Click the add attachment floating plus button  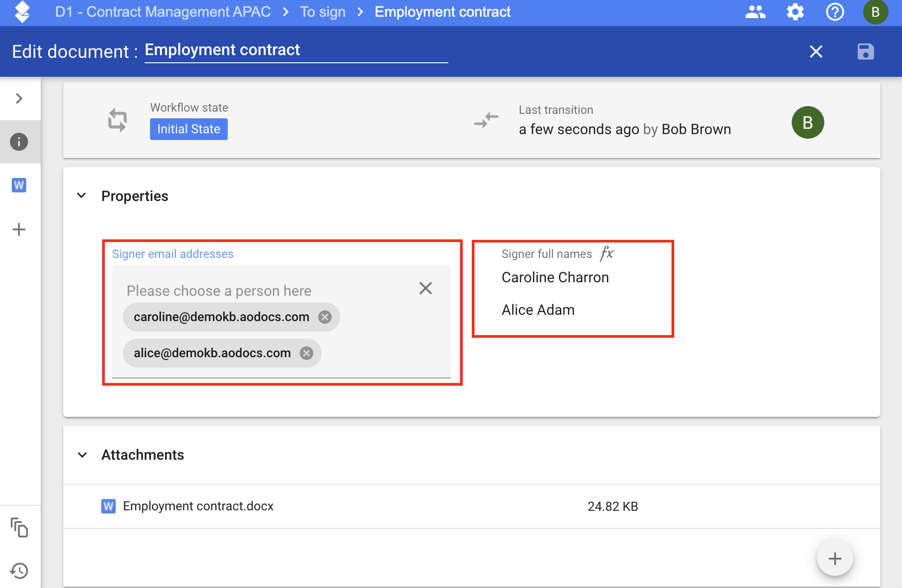coord(835,559)
